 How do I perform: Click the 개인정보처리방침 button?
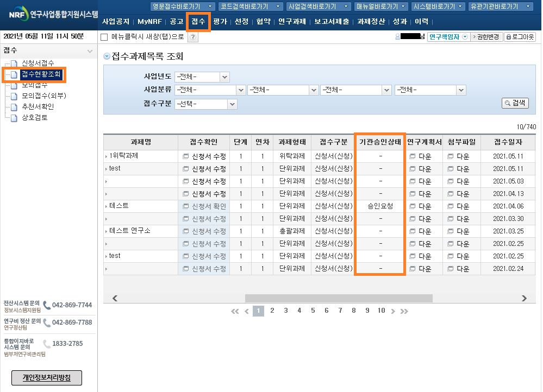(x=46, y=377)
